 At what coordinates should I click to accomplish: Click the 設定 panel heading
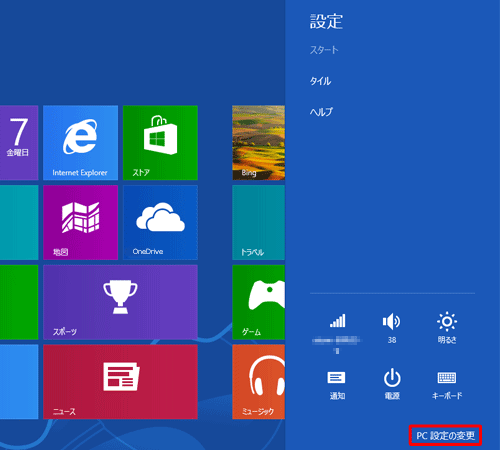[326, 21]
